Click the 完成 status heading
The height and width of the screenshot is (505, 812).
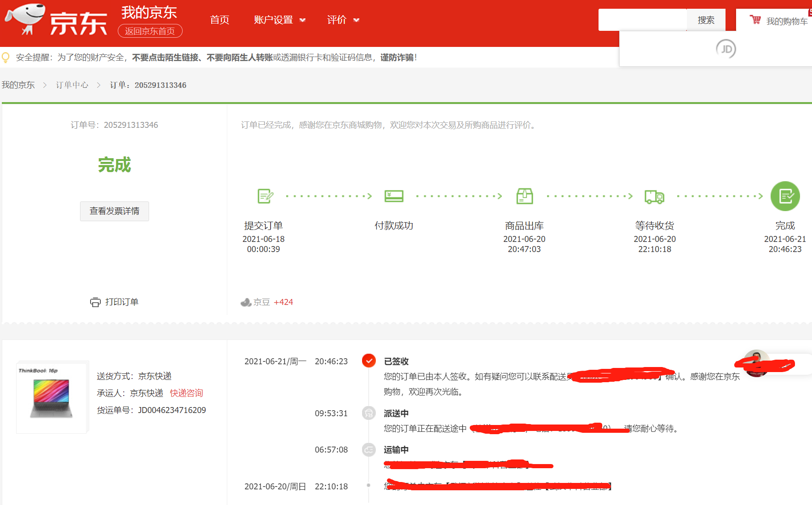115,165
